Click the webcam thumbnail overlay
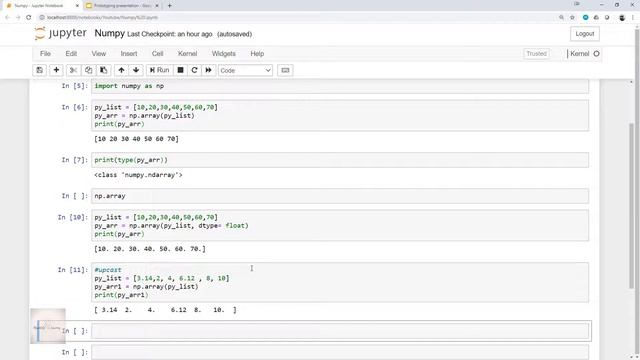This screenshot has height=360, width=640. click(48, 326)
